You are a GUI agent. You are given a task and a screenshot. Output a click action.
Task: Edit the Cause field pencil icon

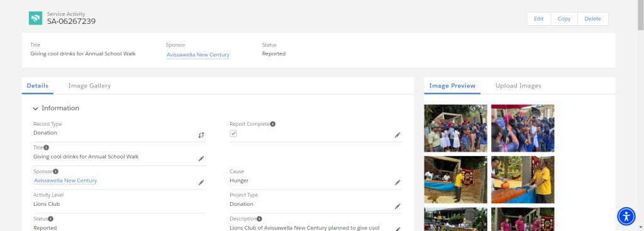coord(397,183)
